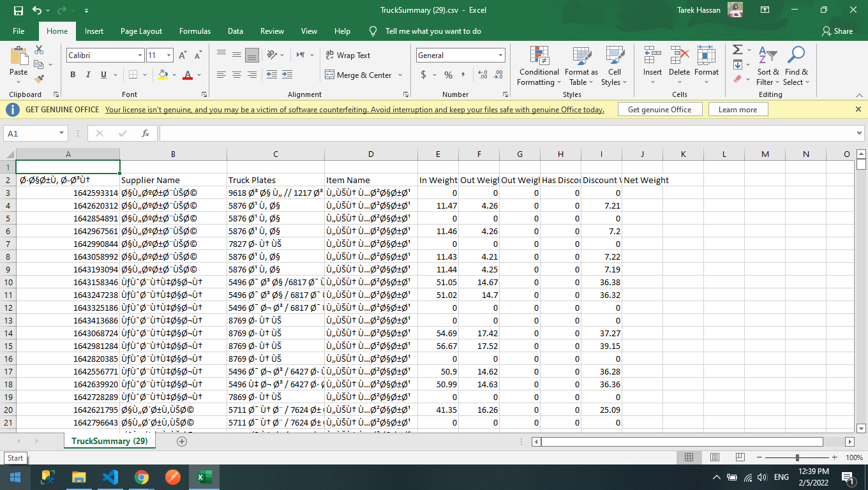This screenshot has height=490, width=868.
Task: Click the Get genuine Office button
Action: point(660,109)
